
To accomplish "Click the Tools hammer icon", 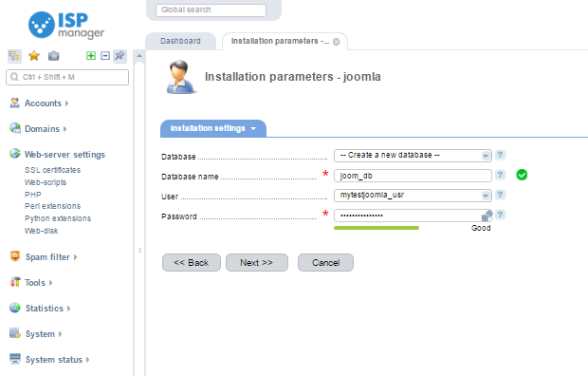I will click(x=15, y=282).
